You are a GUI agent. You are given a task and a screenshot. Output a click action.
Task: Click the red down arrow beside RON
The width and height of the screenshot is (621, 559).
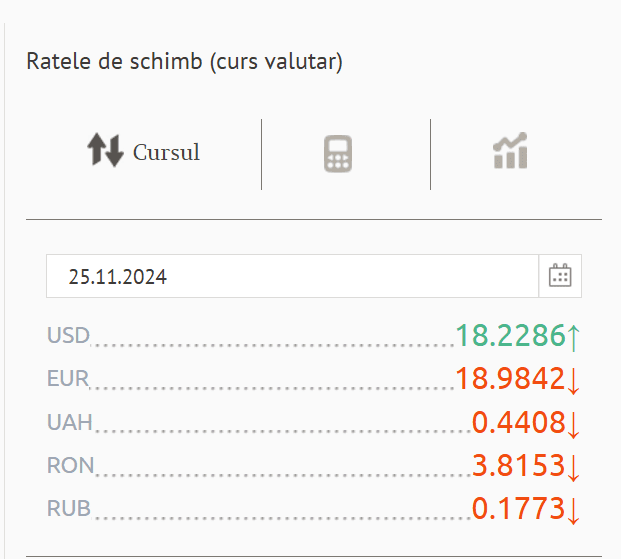(x=573, y=466)
